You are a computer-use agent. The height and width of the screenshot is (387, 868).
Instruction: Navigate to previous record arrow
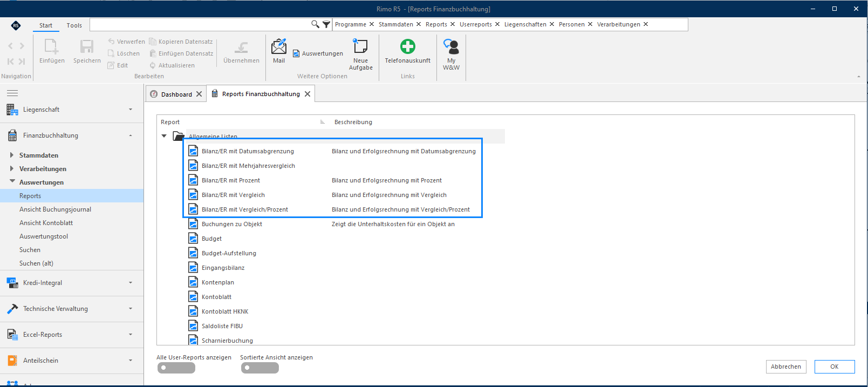point(10,46)
